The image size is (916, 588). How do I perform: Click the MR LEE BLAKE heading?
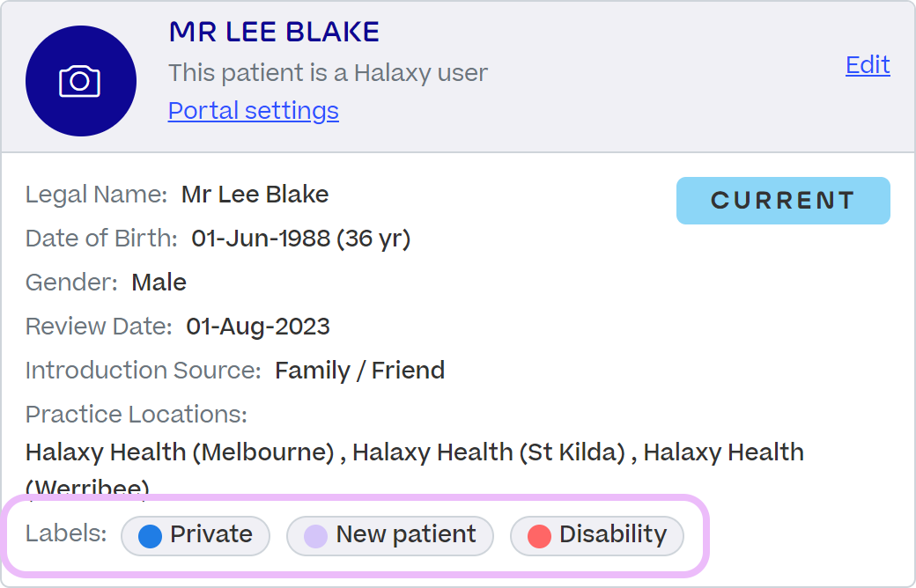point(274,32)
